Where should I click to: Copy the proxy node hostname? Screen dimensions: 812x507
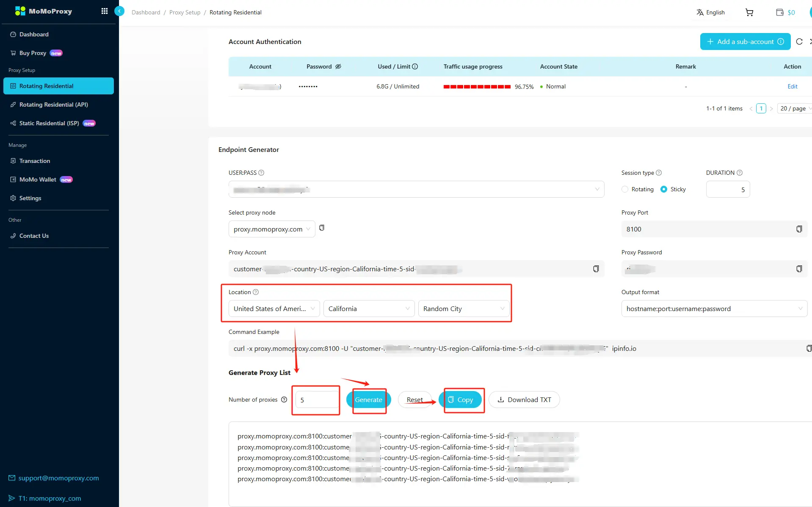(x=322, y=228)
